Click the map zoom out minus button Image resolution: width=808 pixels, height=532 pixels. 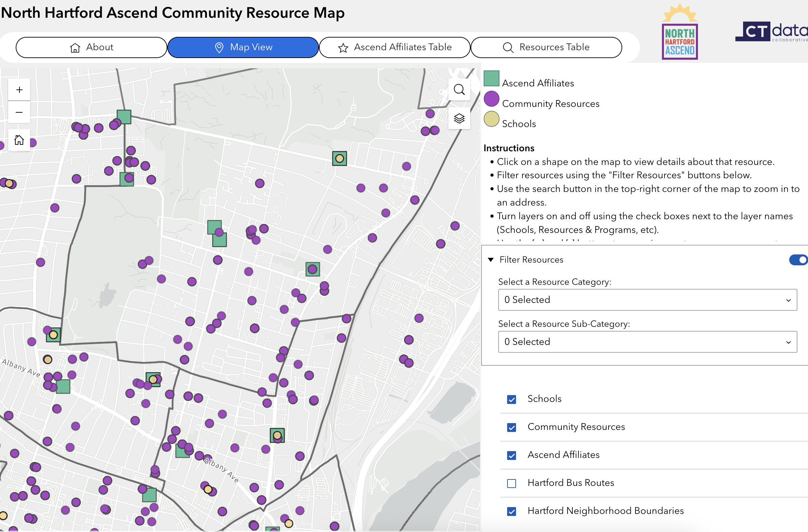pyautogui.click(x=19, y=112)
